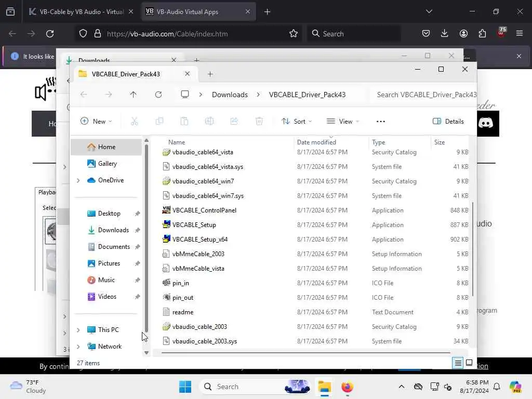532x399 pixels.
Task: Show hidden system tray icons chevron
Action: (x=402, y=387)
